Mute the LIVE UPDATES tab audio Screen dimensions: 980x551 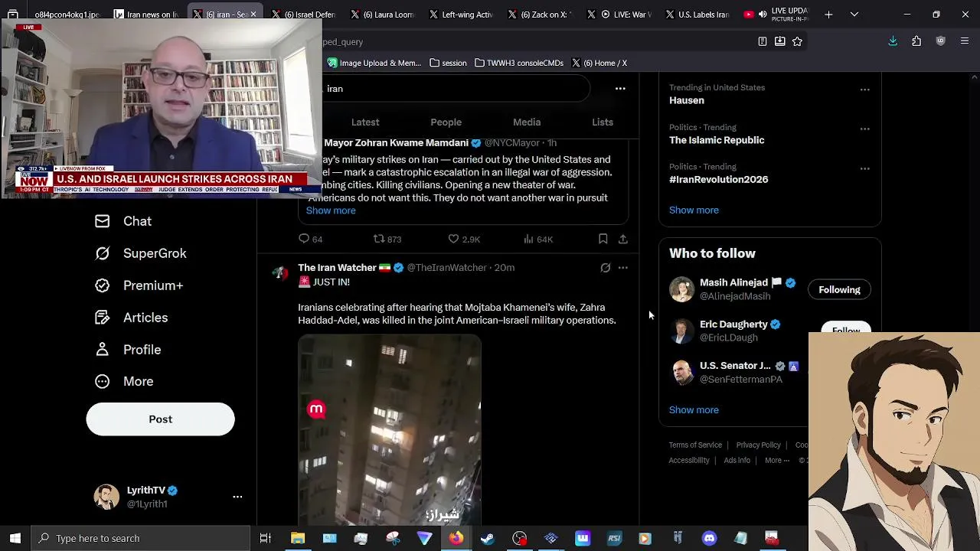coord(763,15)
